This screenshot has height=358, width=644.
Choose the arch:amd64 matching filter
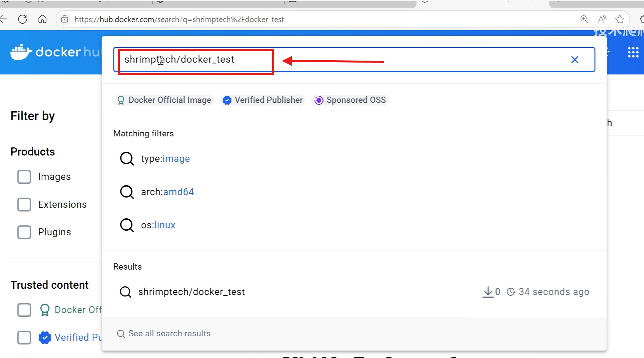point(354,192)
